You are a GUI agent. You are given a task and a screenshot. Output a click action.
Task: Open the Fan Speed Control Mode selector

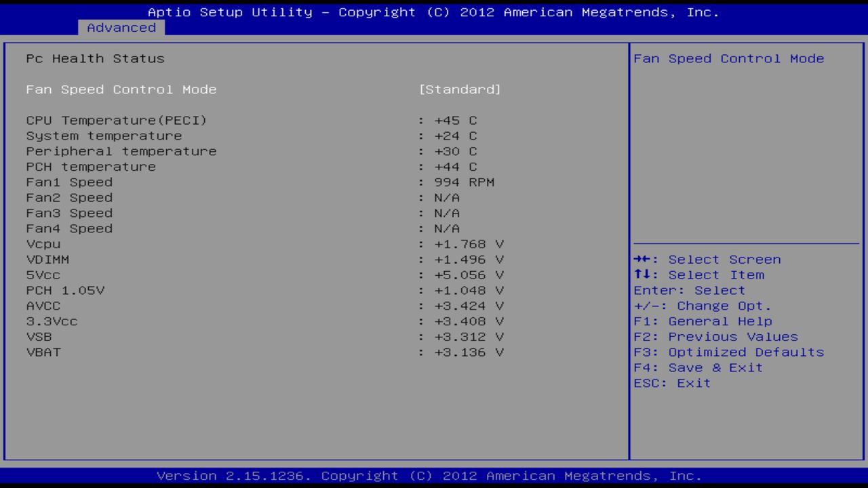[x=121, y=89]
